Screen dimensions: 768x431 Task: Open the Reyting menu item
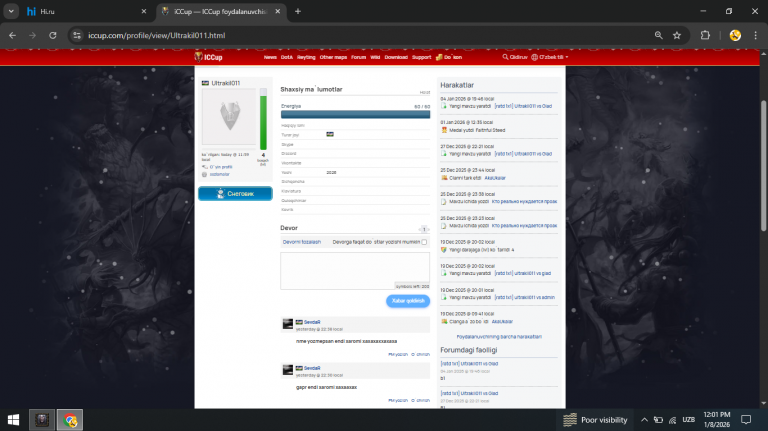(x=306, y=57)
